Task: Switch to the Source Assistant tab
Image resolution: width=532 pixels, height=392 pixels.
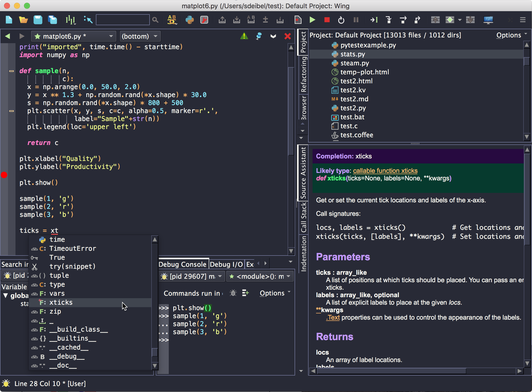Action: (x=303, y=173)
